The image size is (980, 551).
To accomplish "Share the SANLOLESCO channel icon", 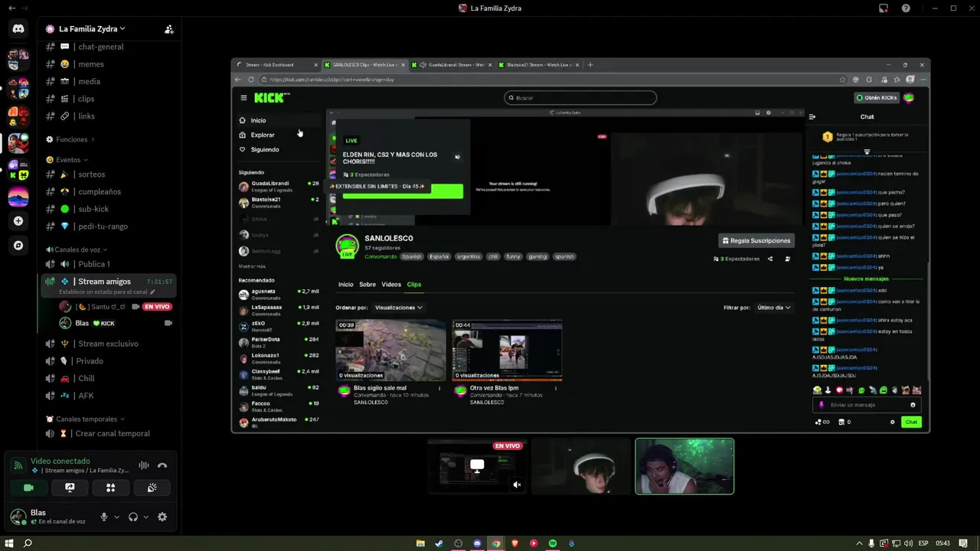I will 770,259.
